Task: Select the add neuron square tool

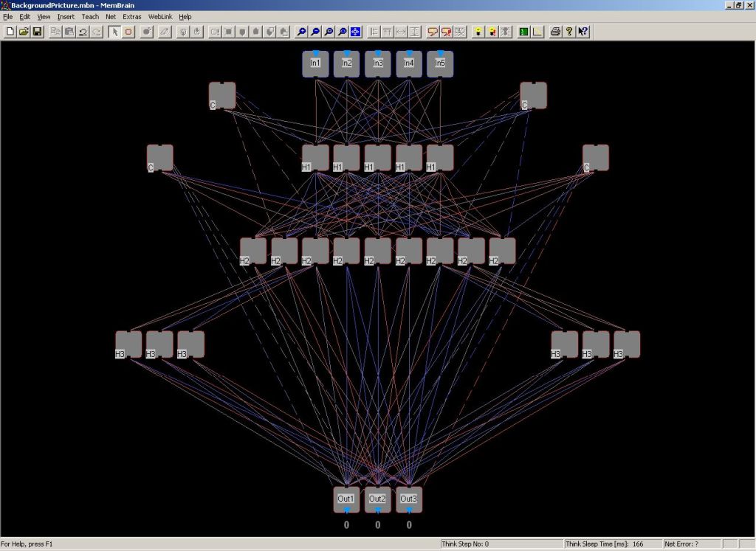Action: point(128,32)
